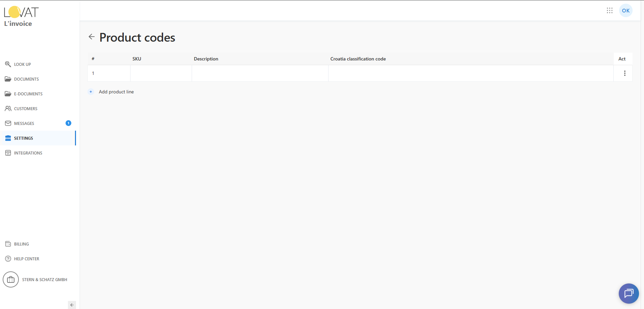
Task: Click the briefcase company icon
Action: (x=11, y=279)
